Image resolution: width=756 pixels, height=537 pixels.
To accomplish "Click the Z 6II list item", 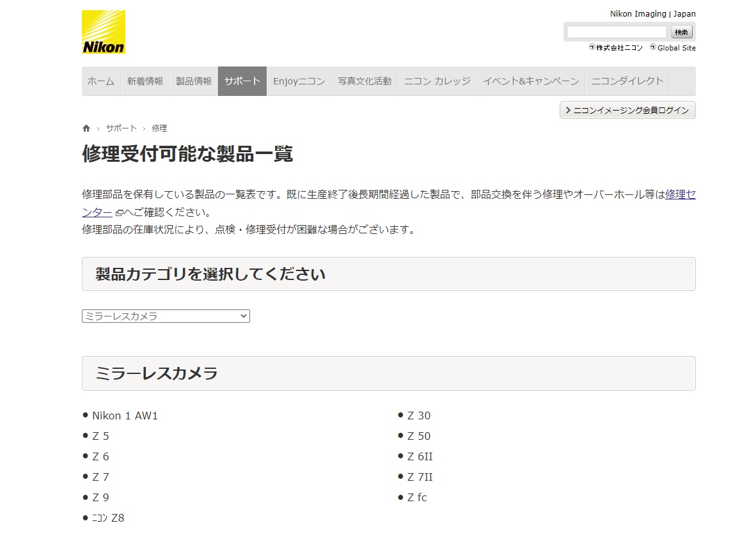I will 420,456.
